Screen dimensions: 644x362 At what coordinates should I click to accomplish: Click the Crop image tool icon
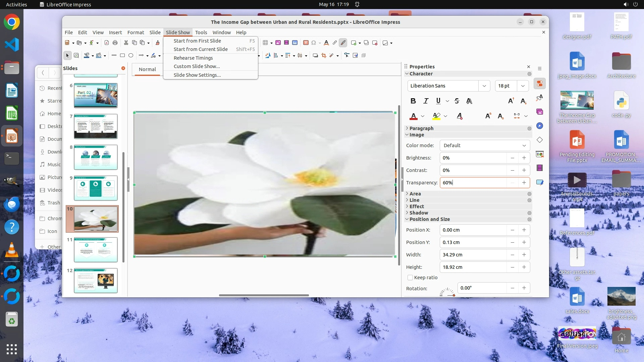click(324, 55)
